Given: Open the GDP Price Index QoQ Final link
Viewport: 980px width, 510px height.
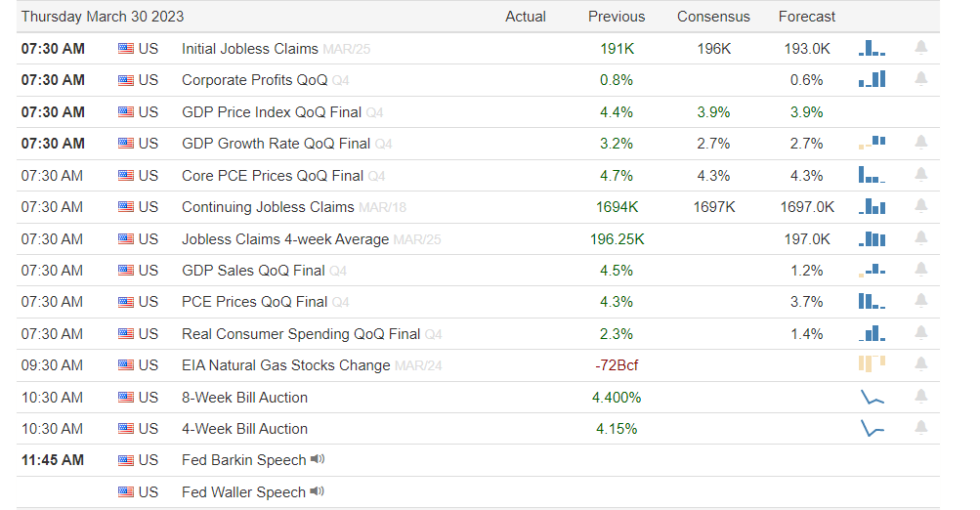Looking at the screenshot, I should pyautogui.click(x=272, y=112).
